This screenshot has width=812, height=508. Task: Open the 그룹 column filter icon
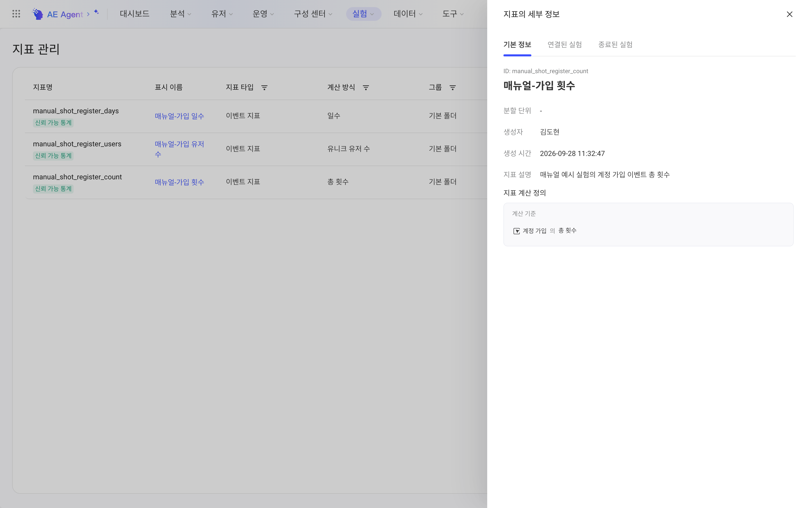452,87
